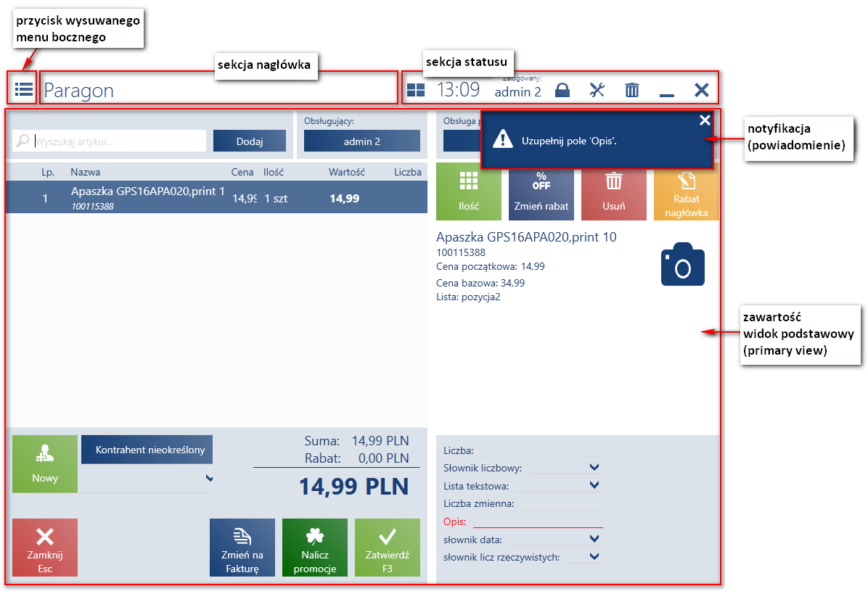Viewport: 868px width, 615px height.
Task: Click the Wartość column header
Action: click(x=346, y=172)
